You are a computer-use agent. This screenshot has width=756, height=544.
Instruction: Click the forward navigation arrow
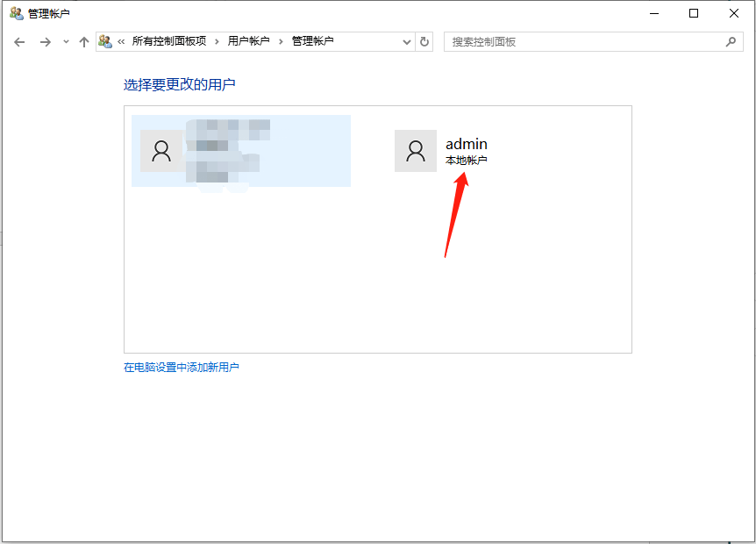pyautogui.click(x=44, y=40)
